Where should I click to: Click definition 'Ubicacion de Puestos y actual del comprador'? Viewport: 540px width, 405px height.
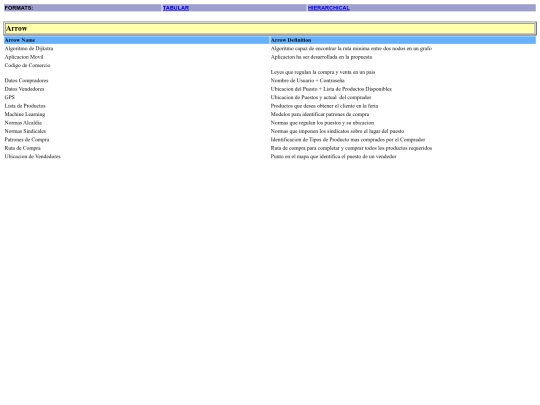pos(321,97)
